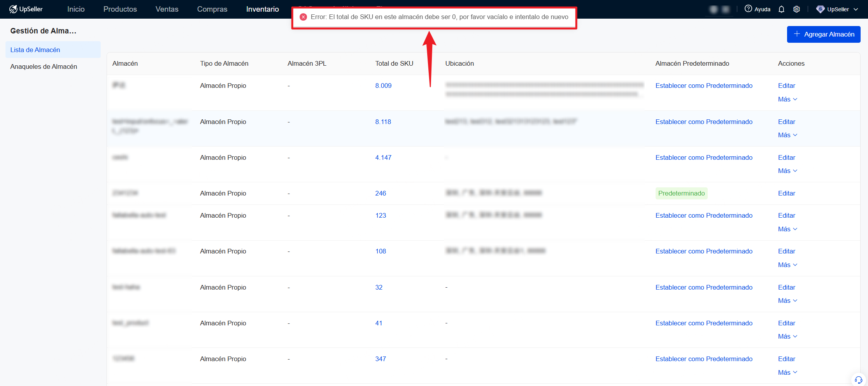Expand the UpSeller account dropdown arrow
Image resolution: width=868 pixels, height=386 pixels.
856,9
